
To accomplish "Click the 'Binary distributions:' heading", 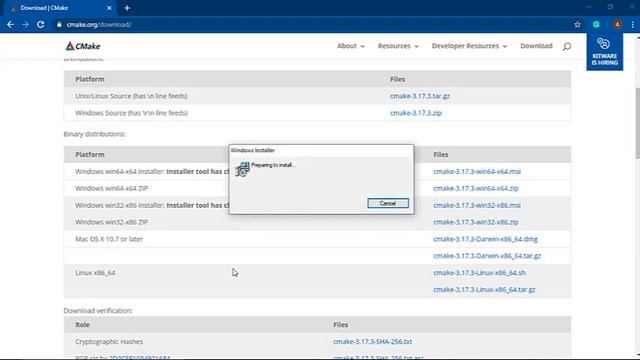I will click(x=94, y=134).
